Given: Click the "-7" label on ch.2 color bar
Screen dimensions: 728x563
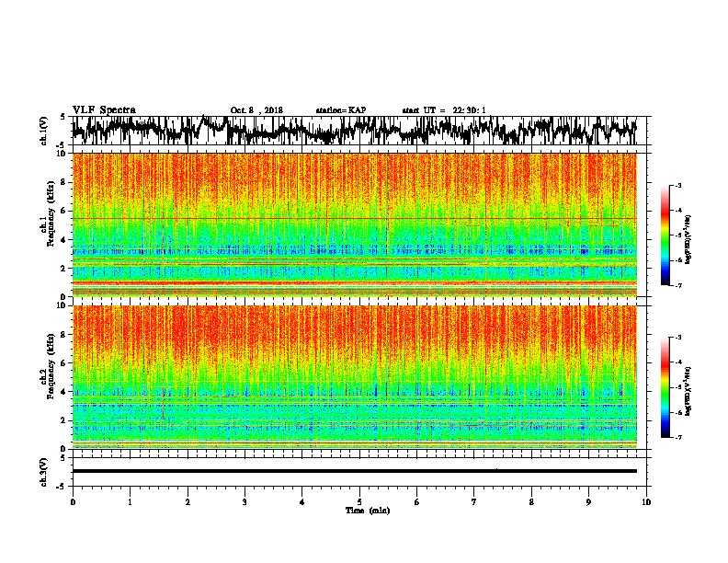Looking at the screenshot, I should 677,437.
